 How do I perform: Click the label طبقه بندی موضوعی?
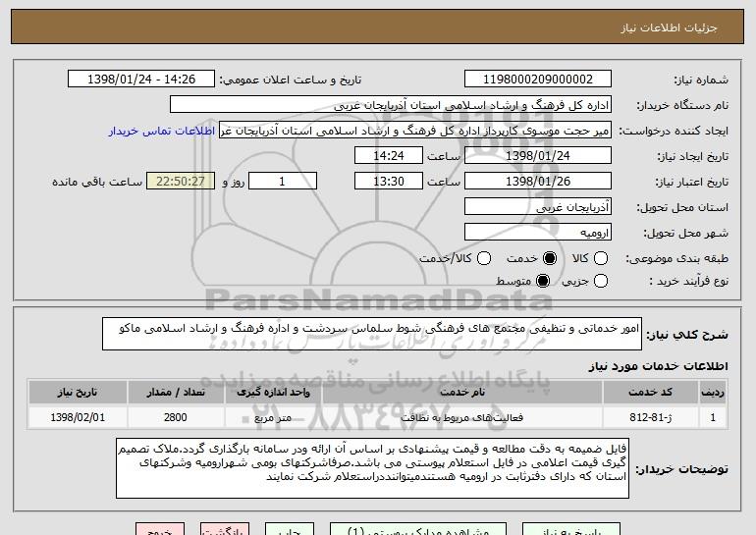[676, 259]
